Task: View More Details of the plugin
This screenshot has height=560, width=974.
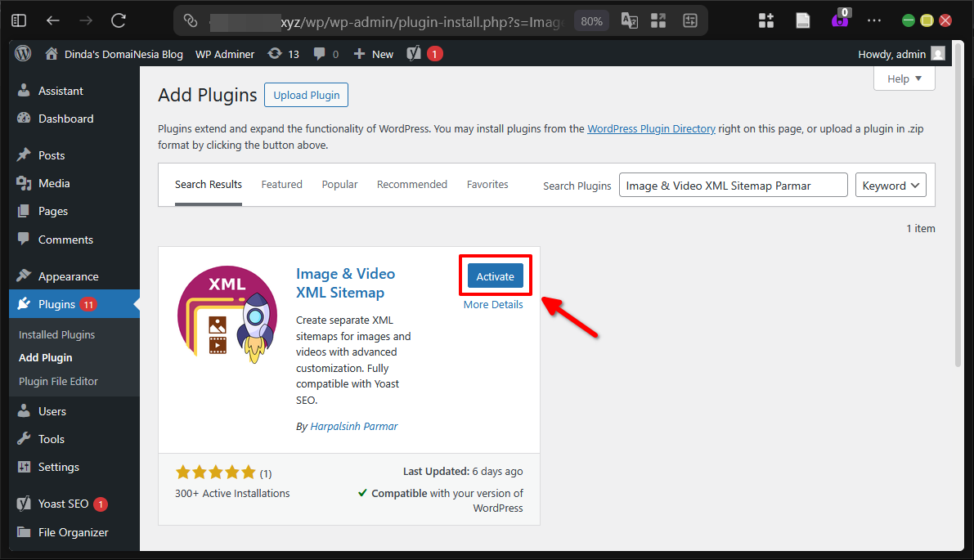Action: click(493, 303)
